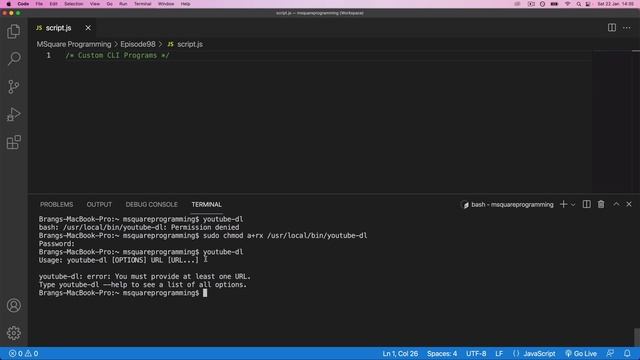Click the feedback icon in status bar
This screenshot has height=360, width=640.
click(610, 353)
